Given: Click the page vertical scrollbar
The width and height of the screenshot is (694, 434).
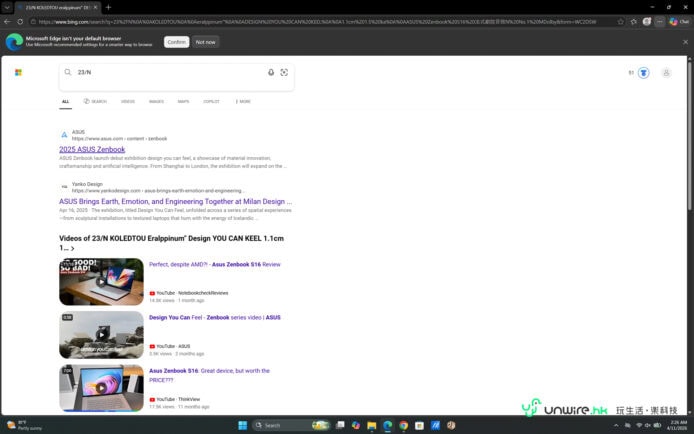Looking at the screenshot, I should (689, 135).
